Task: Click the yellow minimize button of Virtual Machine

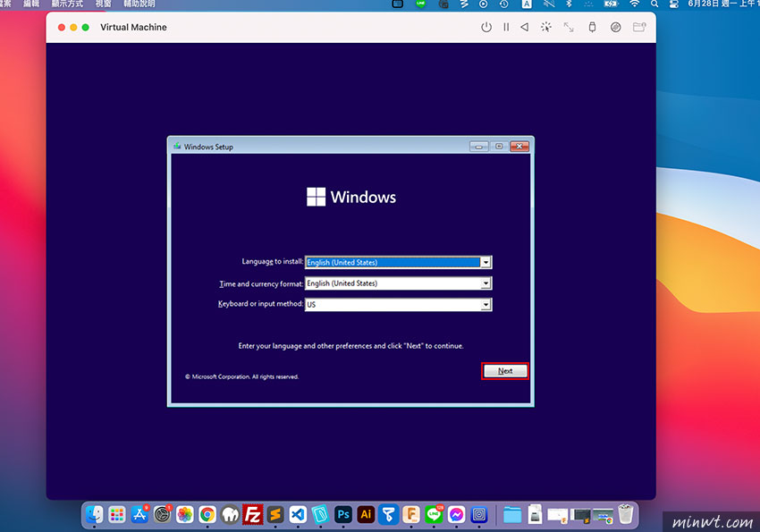Action: point(73,27)
